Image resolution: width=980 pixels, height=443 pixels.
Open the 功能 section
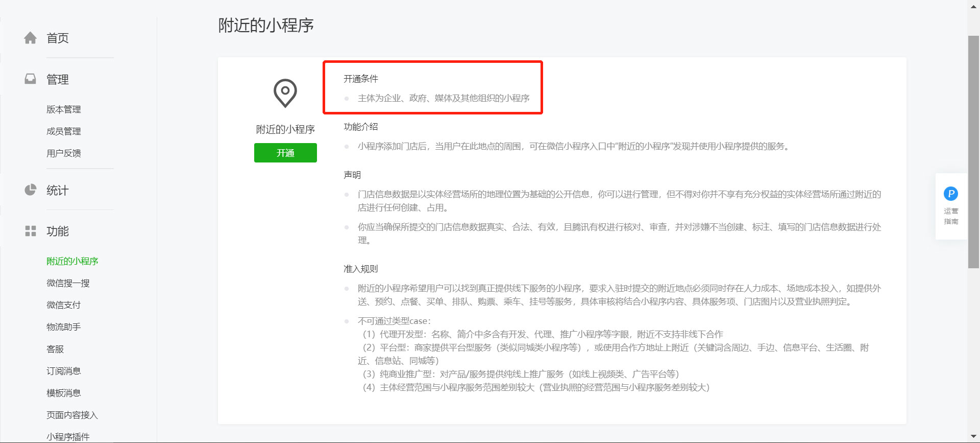point(58,231)
